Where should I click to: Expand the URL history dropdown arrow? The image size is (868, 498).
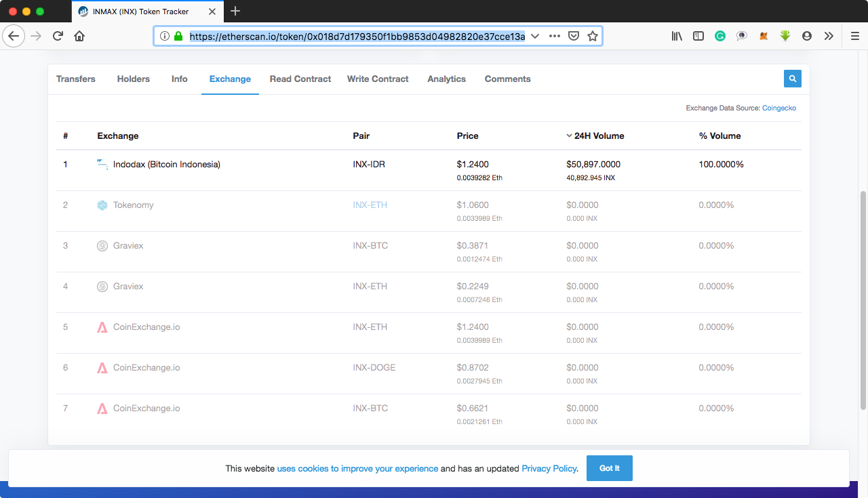[x=535, y=36]
